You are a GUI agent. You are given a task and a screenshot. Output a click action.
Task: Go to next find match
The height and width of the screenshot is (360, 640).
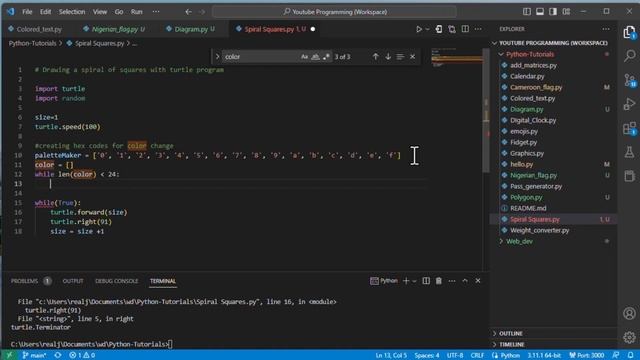point(388,57)
